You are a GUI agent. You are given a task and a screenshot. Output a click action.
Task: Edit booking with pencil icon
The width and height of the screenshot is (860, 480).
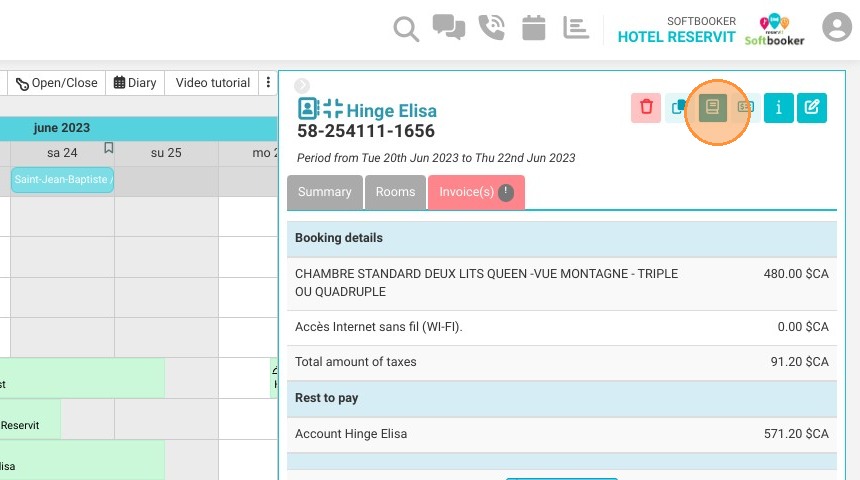(x=812, y=108)
